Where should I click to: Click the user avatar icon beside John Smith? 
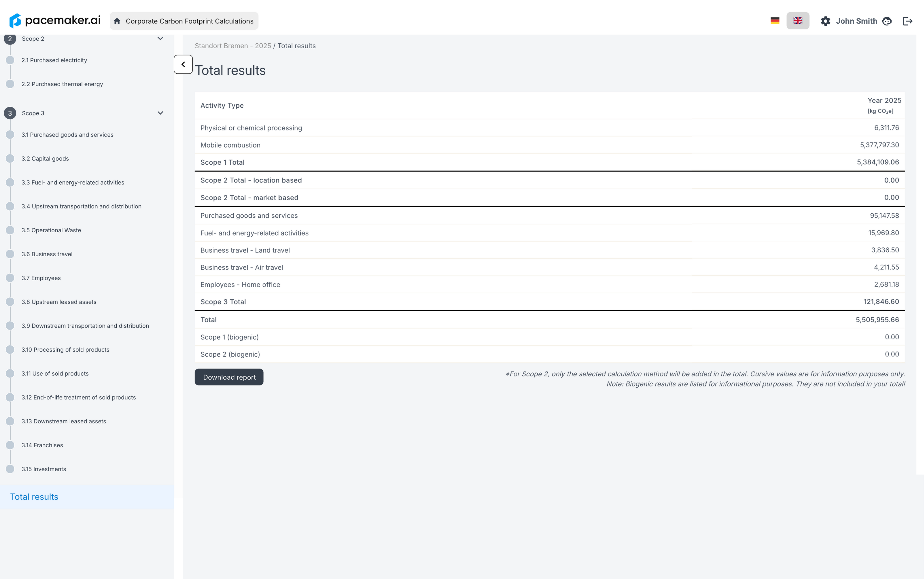click(x=887, y=21)
